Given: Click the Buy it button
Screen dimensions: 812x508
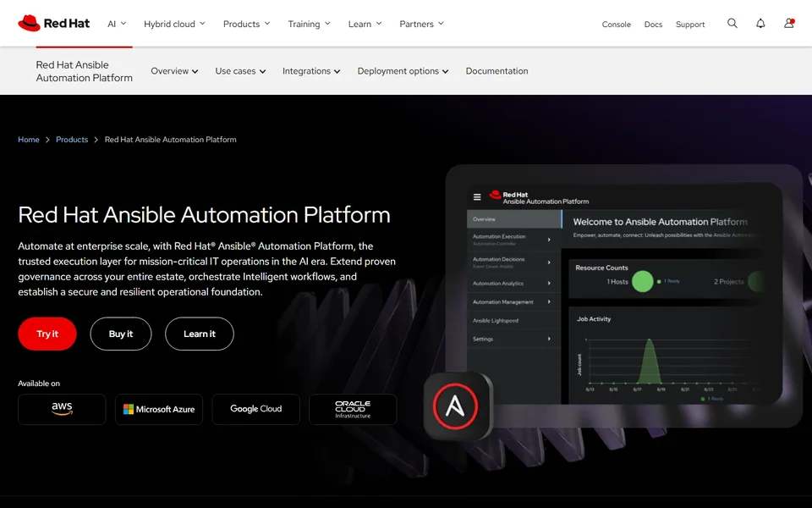Looking at the screenshot, I should (121, 334).
